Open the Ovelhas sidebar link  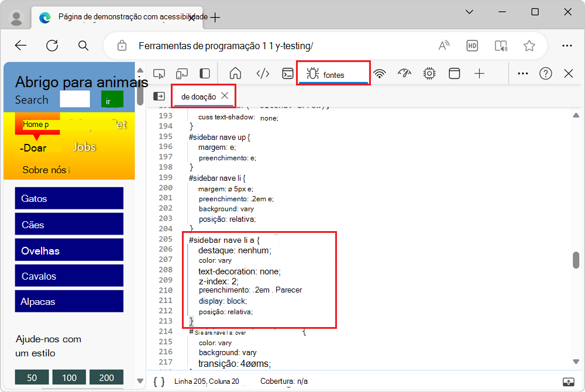pos(69,250)
